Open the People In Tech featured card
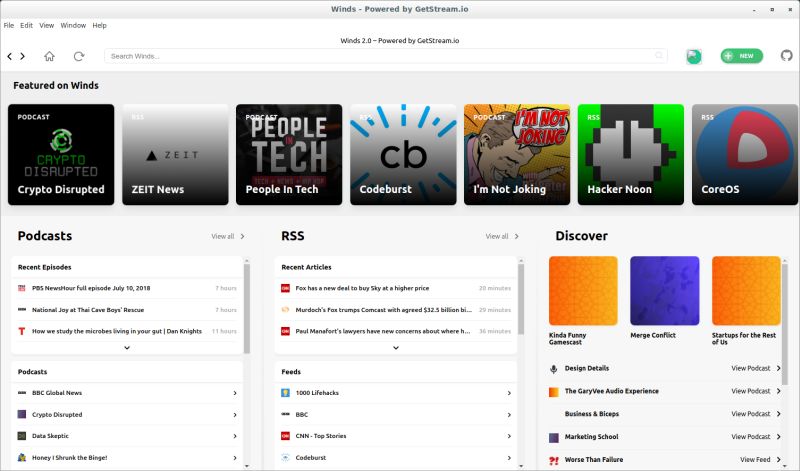800x471 pixels. [289, 155]
